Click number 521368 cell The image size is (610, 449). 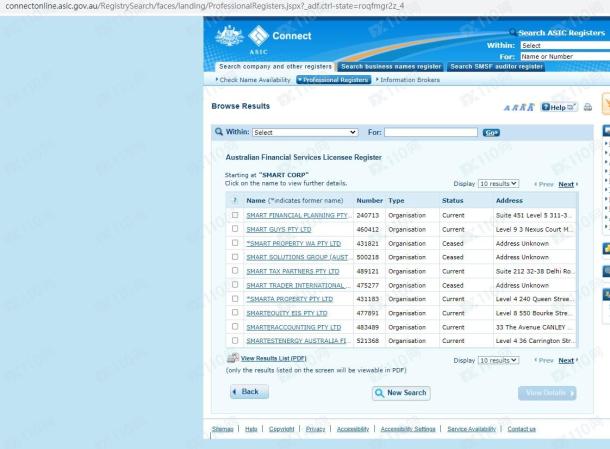pos(367,341)
